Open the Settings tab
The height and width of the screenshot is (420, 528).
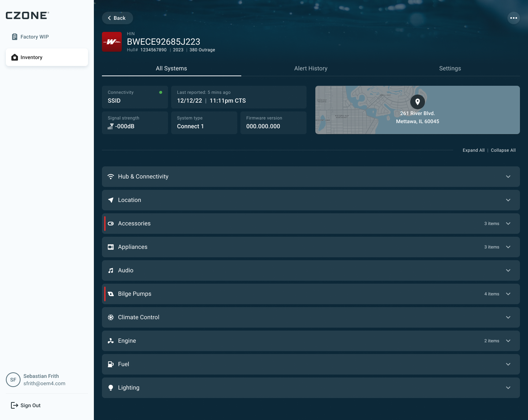[450, 69]
